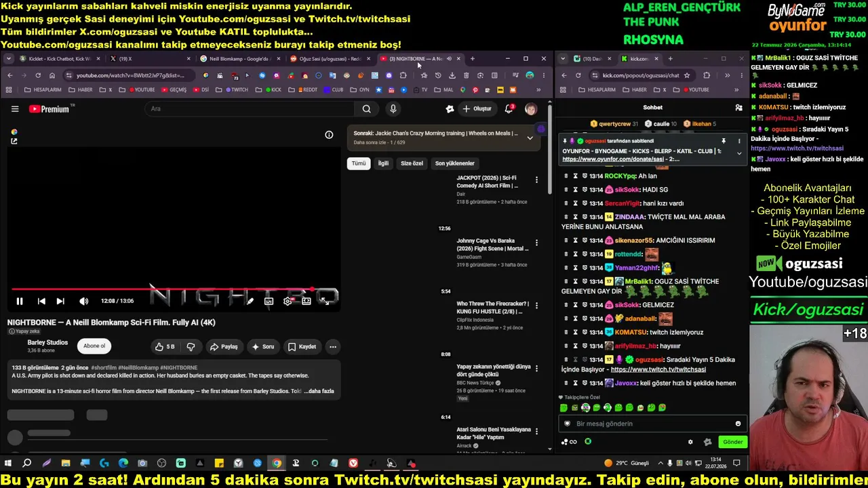Open more actions menu beside Kaydet
Screen dimensions: 868x488
click(x=333, y=346)
